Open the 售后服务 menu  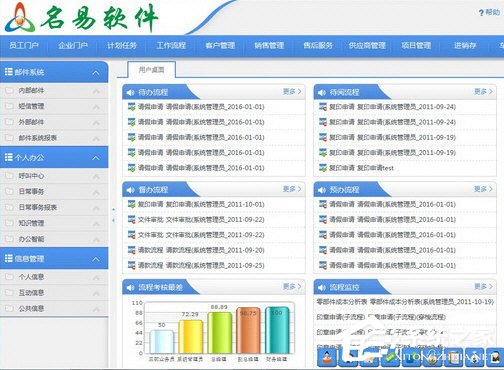[x=318, y=45]
